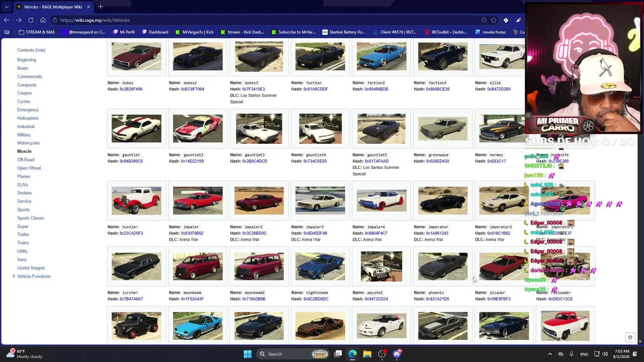Open Discord from the taskbar
Image resolution: width=644 pixels, height=362 pixels.
[397, 354]
